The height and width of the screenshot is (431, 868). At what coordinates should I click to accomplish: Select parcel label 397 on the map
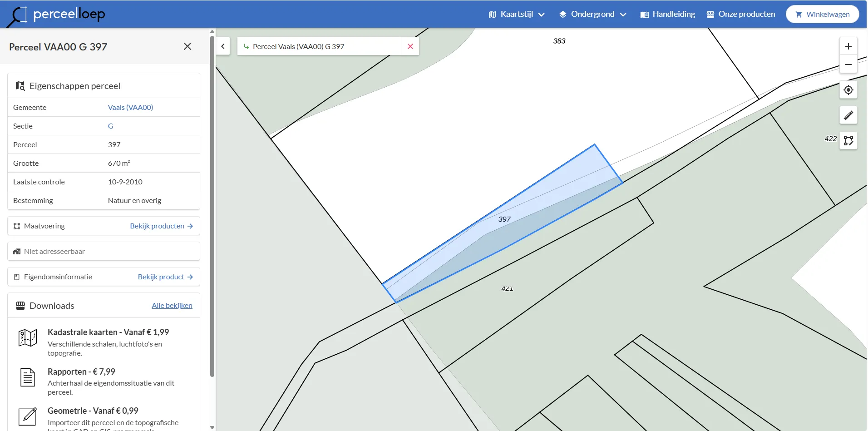[504, 219]
